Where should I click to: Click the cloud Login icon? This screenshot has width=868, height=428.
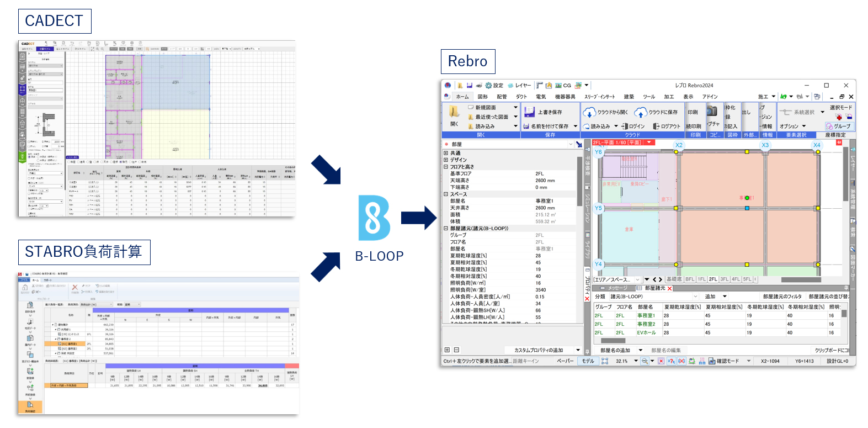625,126
